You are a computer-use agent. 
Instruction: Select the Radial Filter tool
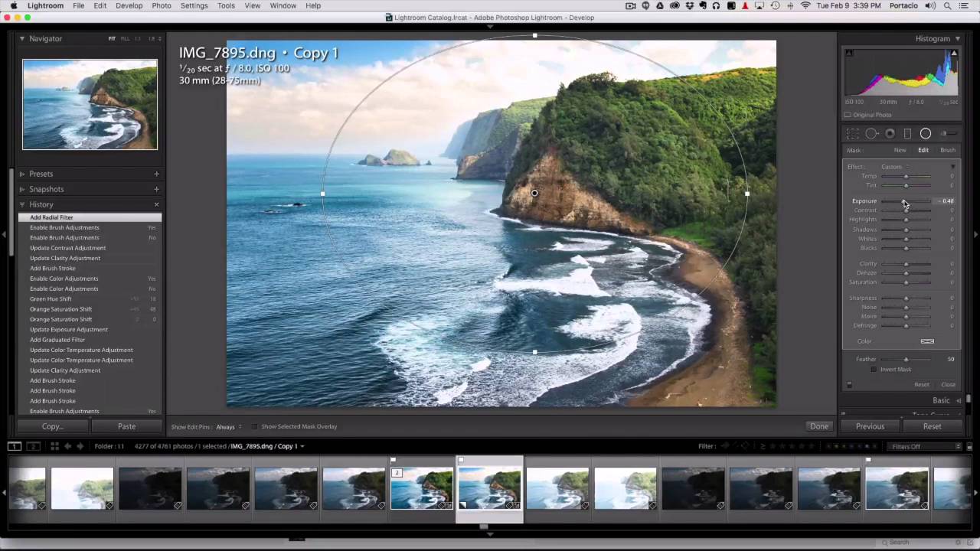pyautogui.click(x=926, y=133)
